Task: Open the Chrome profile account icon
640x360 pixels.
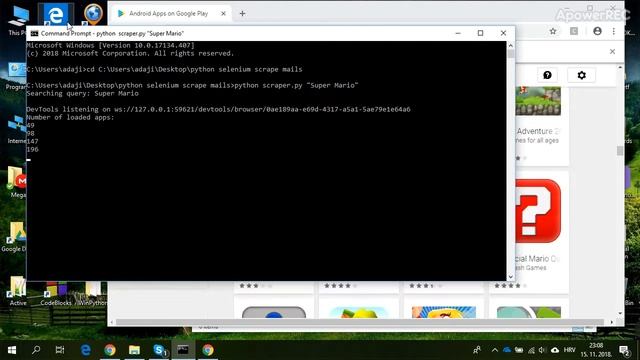Action: [597, 31]
